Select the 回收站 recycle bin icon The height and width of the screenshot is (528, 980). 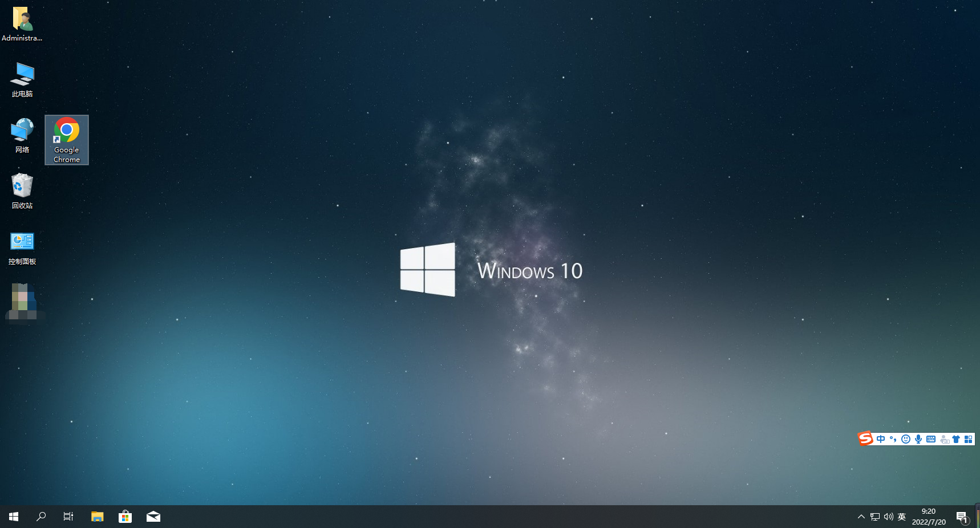22,192
